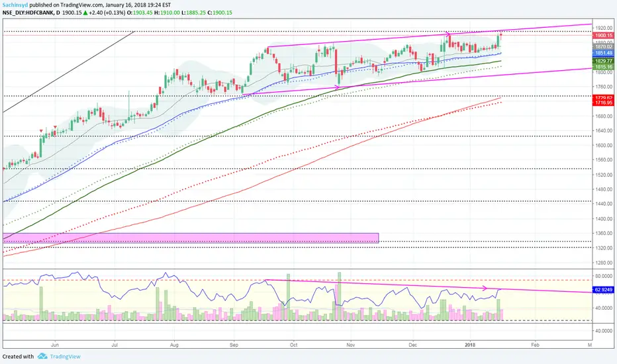
Task: Select the high price H:1910.00
Action: (x=167, y=13)
